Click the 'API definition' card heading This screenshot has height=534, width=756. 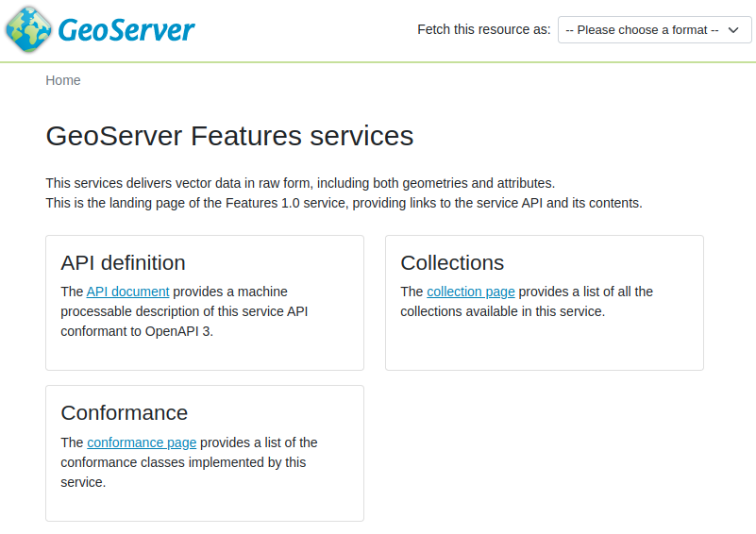123,262
